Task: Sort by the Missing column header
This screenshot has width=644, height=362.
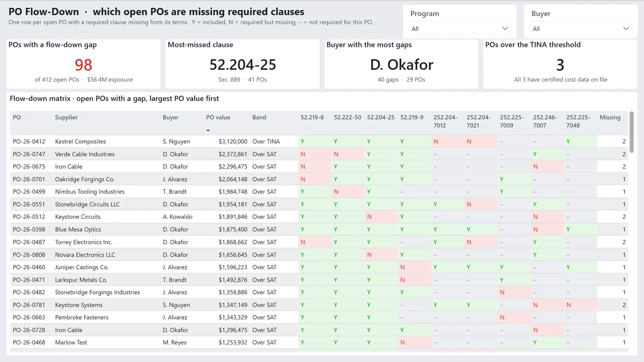Action: point(610,117)
